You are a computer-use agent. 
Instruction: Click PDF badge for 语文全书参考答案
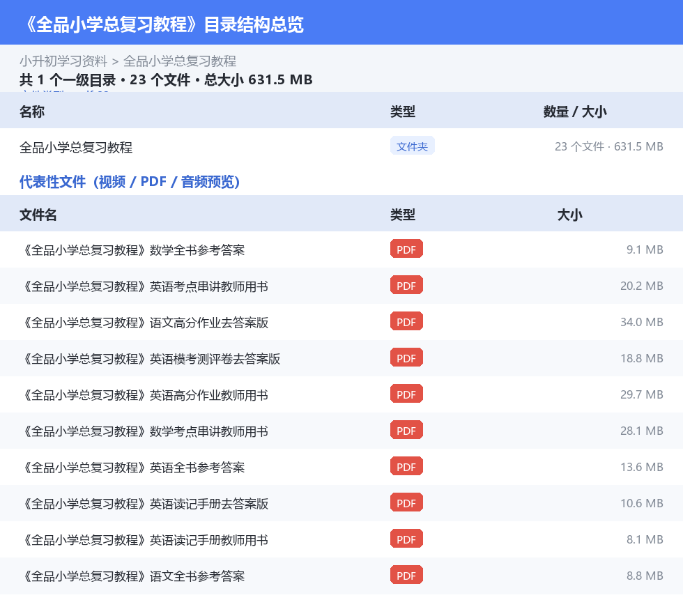pyautogui.click(x=406, y=575)
